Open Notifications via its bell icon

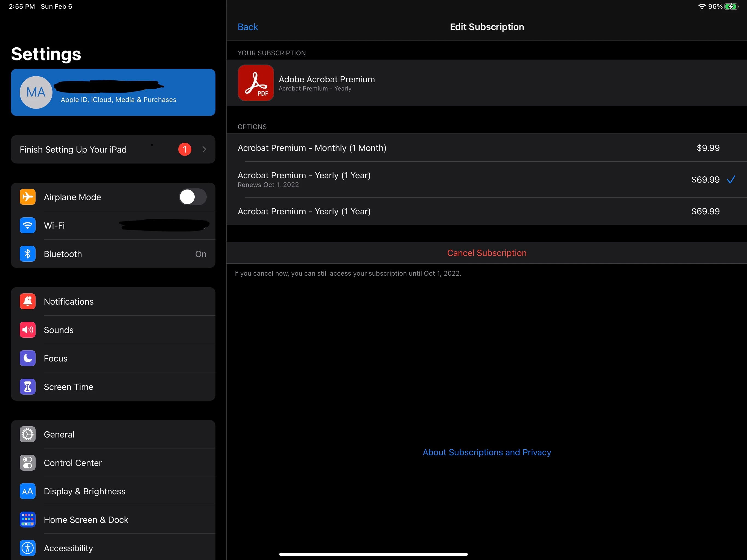pyautogui.click(x=28, y=301)
